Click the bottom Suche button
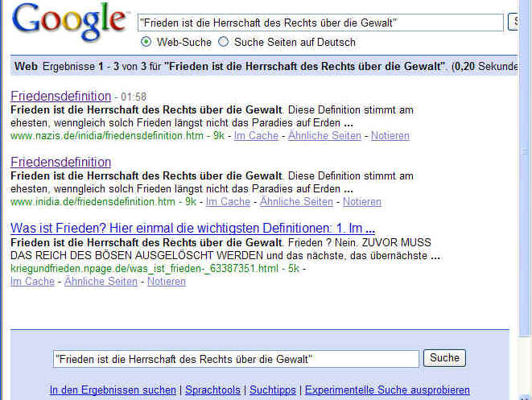Screen dimensions: 532x400 coord(444,358)
